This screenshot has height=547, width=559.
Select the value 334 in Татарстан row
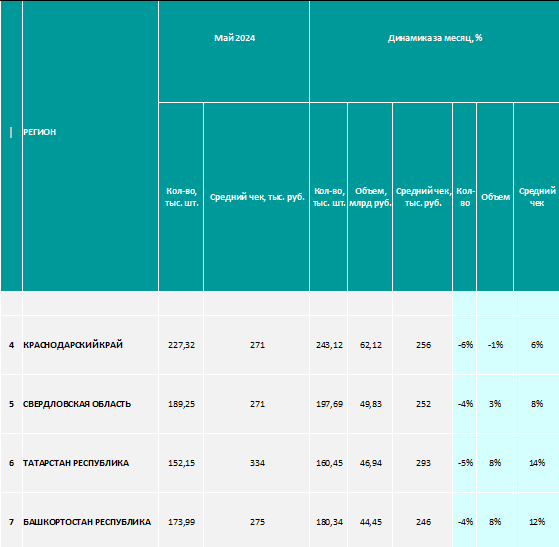click(256, 463)
